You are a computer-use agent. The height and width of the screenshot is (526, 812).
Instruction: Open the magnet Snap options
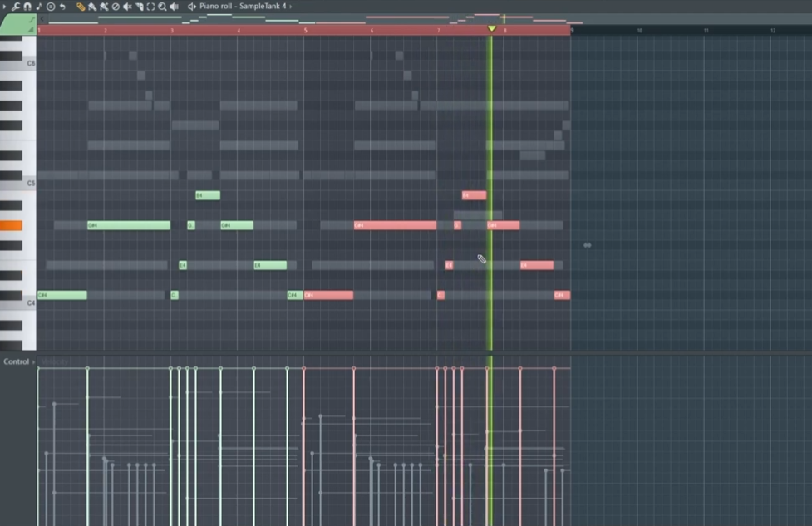tap(27, 6)
